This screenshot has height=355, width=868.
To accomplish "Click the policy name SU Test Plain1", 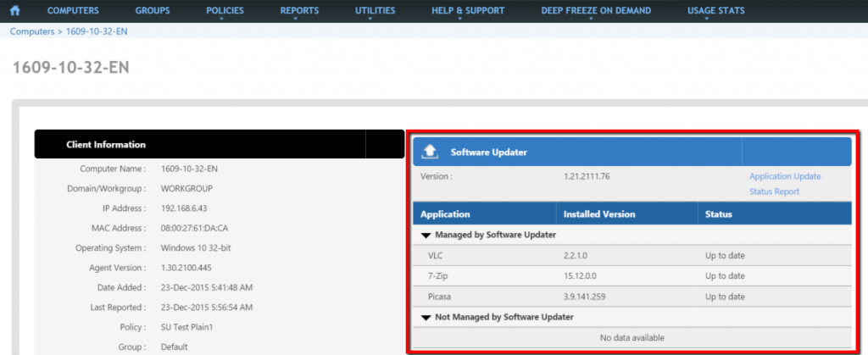I will [187, 327].
